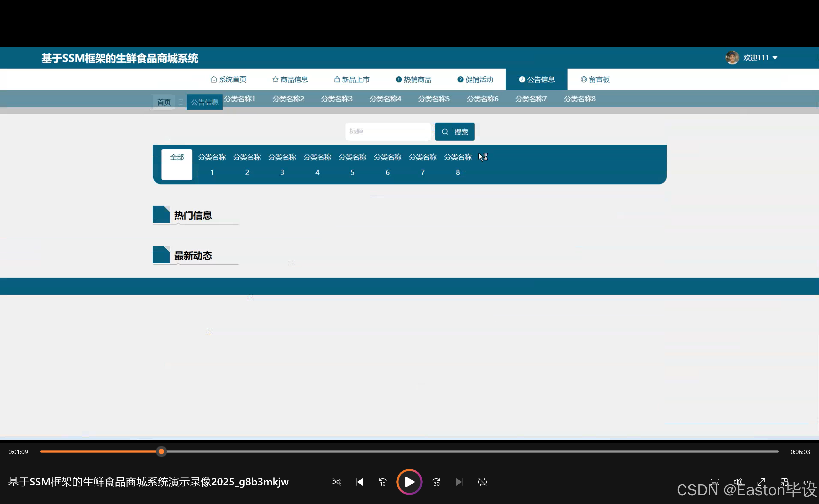Image resolution: width=819 pixels, height=504 pixels.
Task: Click the user avatar picture
Action: point(732,58)
